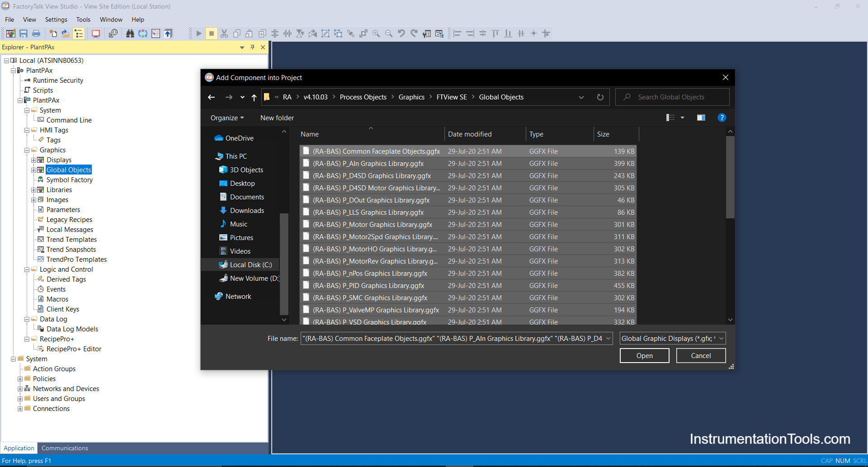Click the Align Right toolbar icon
Viewport: 868px width, 467px height.
pos(470,33)
